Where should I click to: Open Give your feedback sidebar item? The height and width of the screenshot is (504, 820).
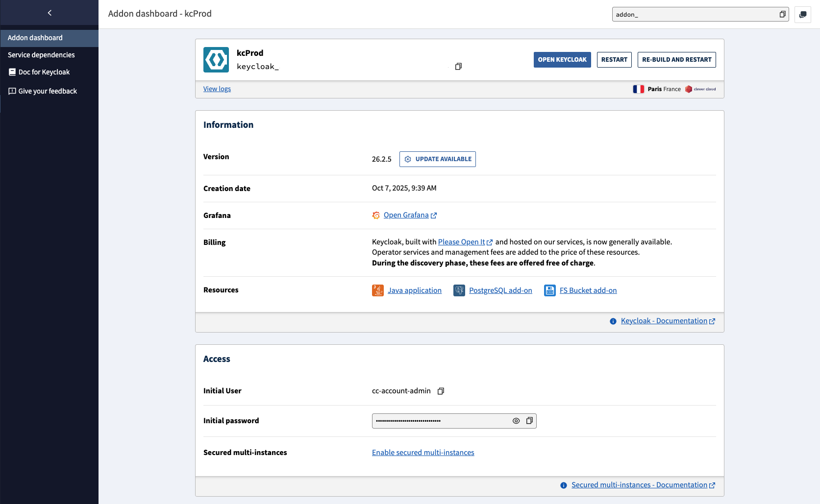point(48,91)
